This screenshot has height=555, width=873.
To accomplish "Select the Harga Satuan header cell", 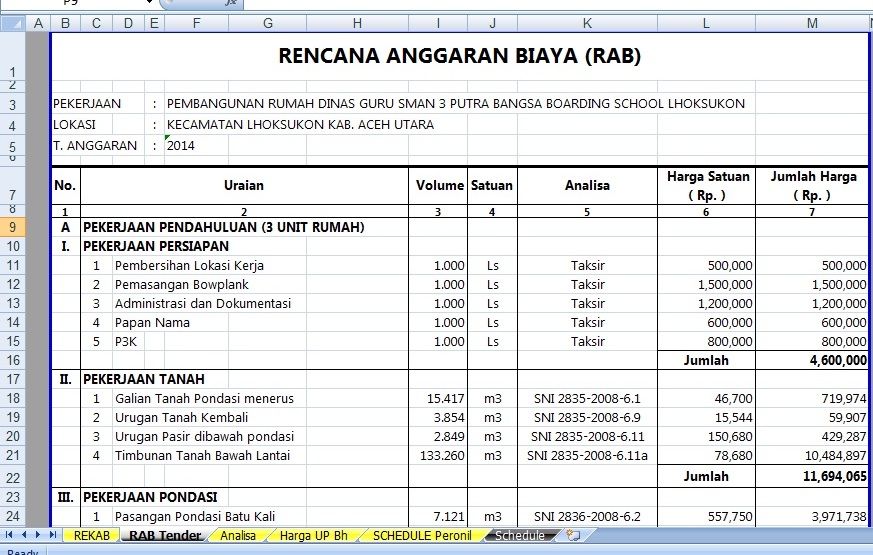I will [706, 185].
